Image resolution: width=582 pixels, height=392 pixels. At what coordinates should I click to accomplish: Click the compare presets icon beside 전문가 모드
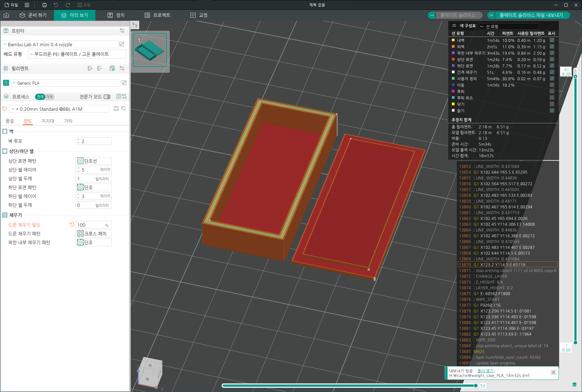(x=124, y=96)
